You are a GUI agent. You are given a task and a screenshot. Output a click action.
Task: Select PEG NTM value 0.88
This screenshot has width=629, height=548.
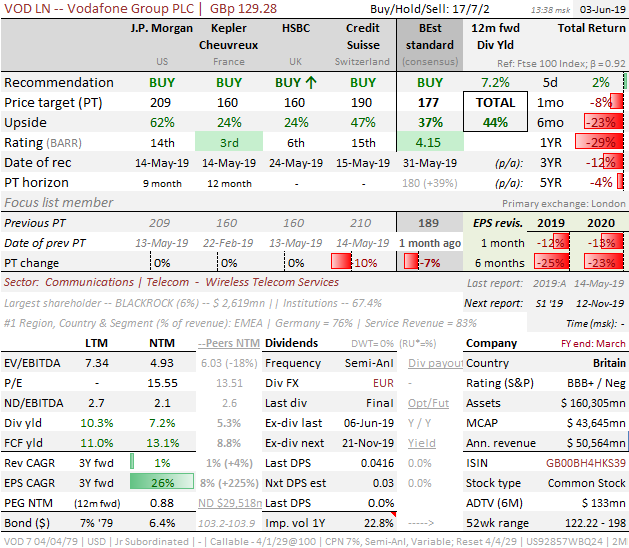coord(162,503)
